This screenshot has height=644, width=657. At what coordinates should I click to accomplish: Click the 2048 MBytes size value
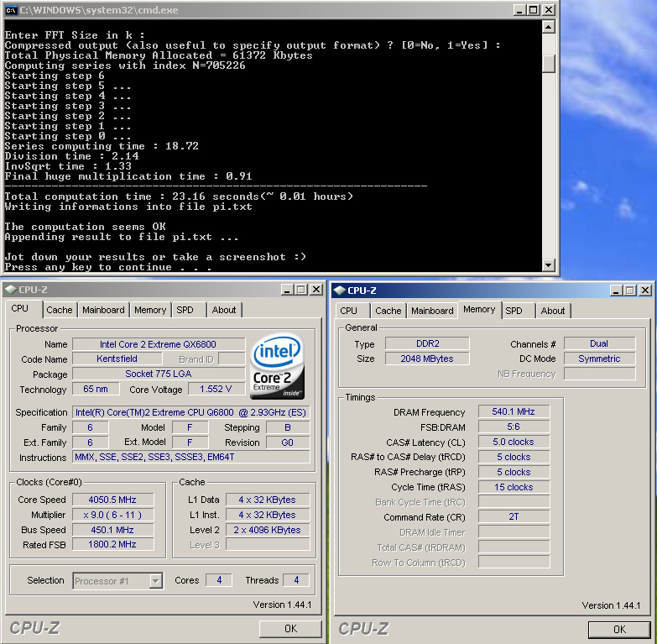[427, 359]
